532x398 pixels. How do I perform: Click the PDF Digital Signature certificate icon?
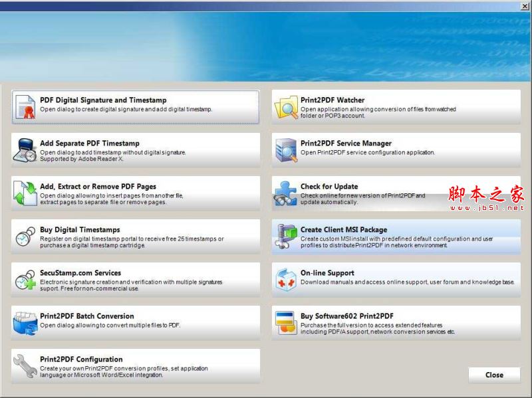[x=25, y=107]
